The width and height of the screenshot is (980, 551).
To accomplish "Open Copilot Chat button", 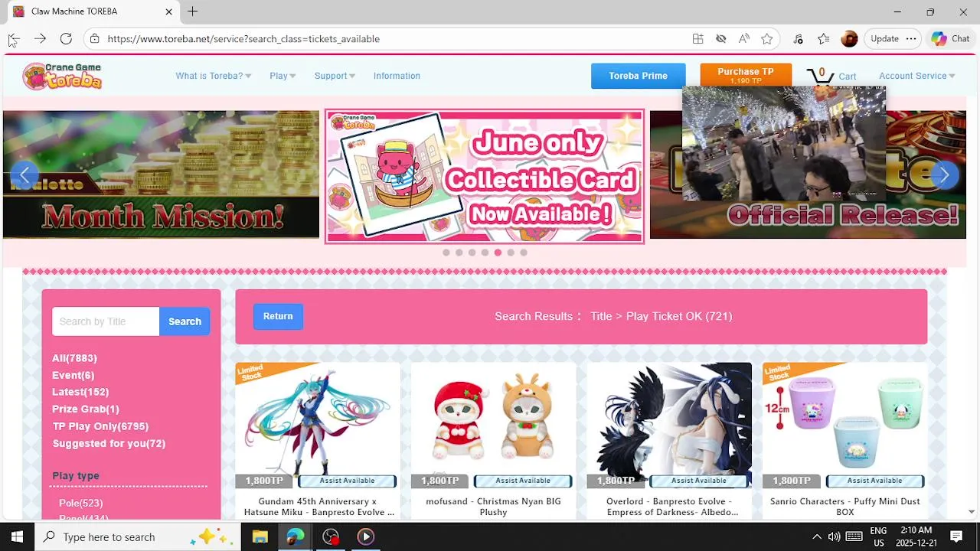I will click(x=950, y=39).
